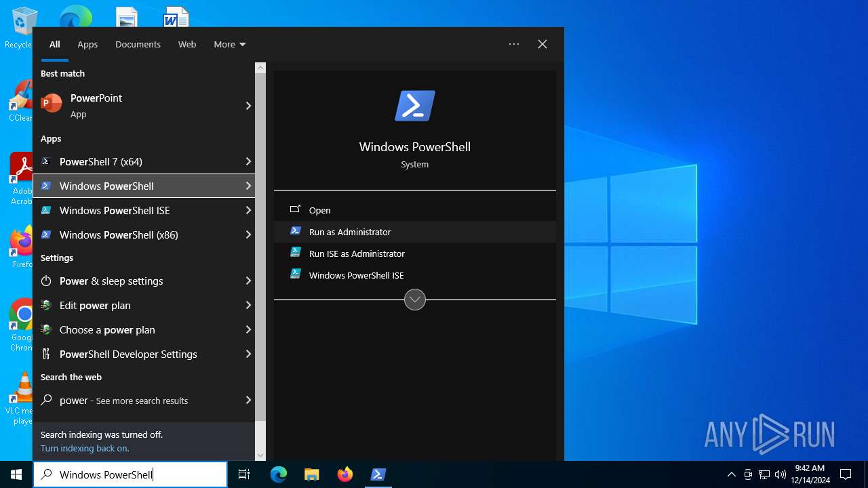The image size is (868, 488).
Task: Choose Run as Administrator
Action: (415, 232)
